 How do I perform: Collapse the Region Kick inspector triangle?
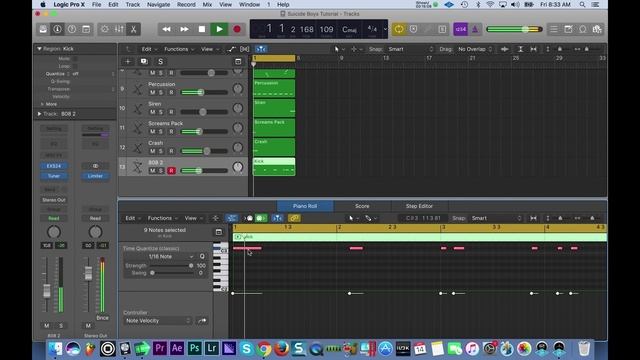[x=39, y=49]
